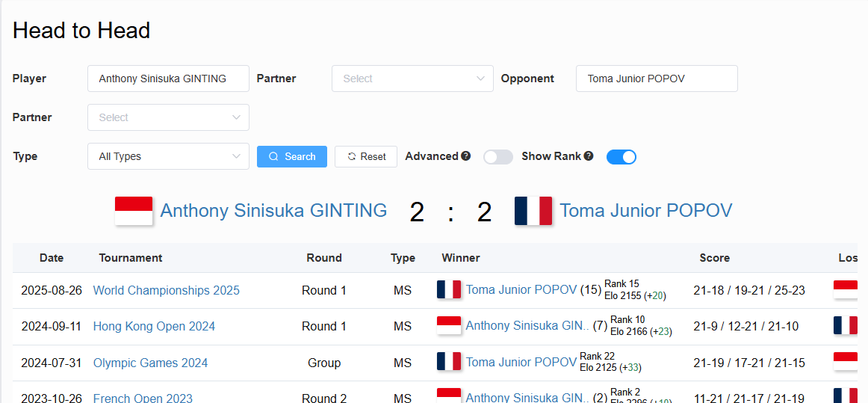Click Toma Junior POPOV winner link in 2024-07-31 row
Image resolution: width=868 pixels, height=403 pixels.
tap(521, 363)
